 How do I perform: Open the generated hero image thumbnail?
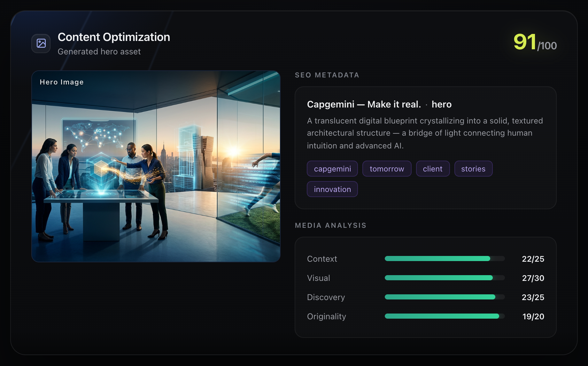click(156, 166)
